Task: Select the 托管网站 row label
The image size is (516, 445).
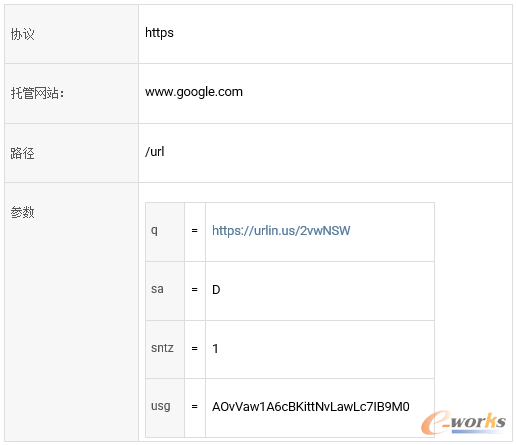Action: (37, 93)
